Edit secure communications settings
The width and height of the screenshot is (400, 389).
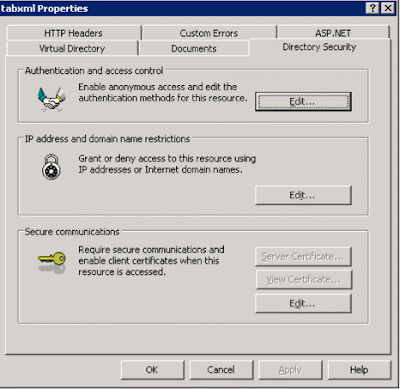pyautogui.click(x=303, y=303)
